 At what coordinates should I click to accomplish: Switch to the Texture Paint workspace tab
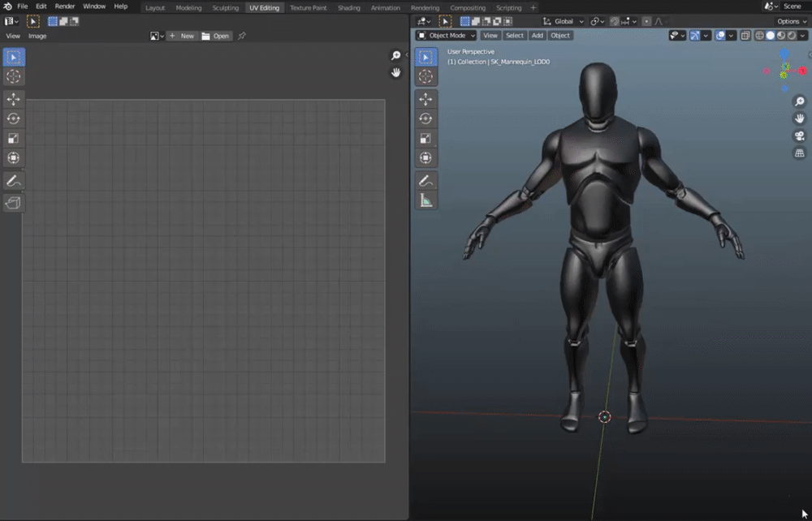(308, 7)
